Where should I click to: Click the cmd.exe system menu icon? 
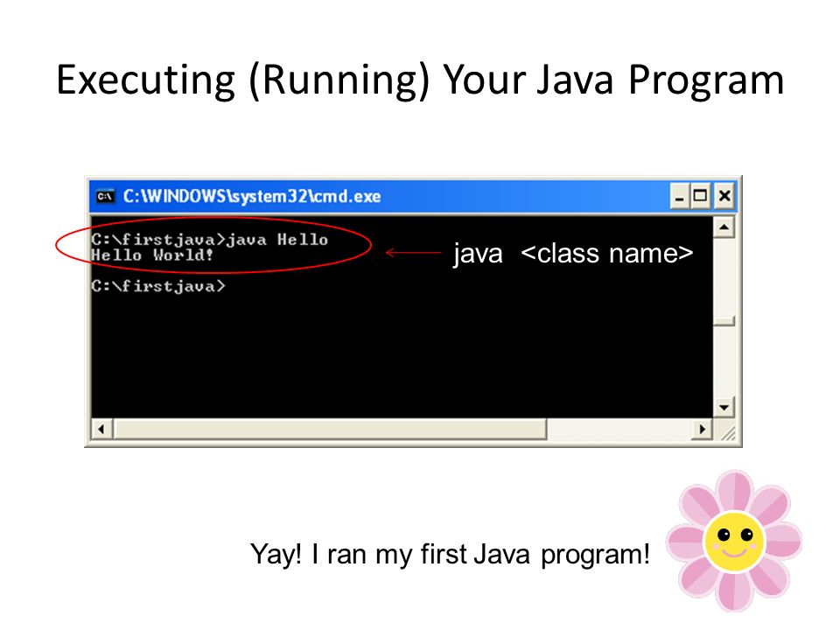pos(105,197)
